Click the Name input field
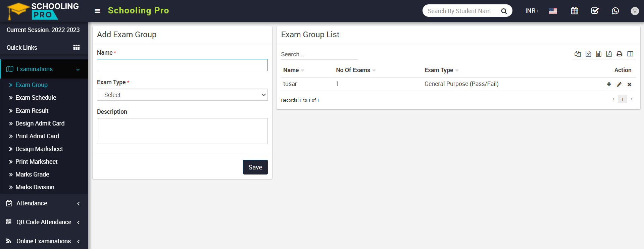The image size is (644, 249). [x=182, y=65]
